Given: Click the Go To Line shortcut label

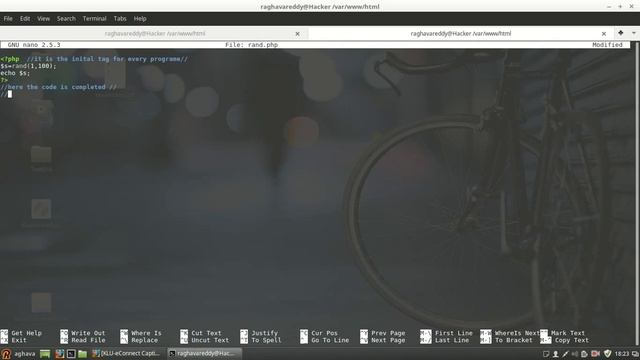Looking at the screenshot, I should [x=330, y=340].
